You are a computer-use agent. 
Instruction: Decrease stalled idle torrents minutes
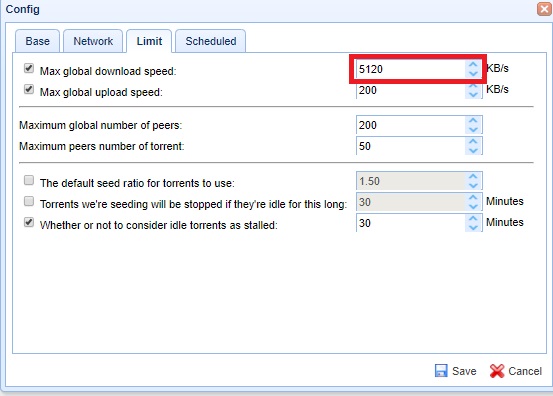point(473,227)
